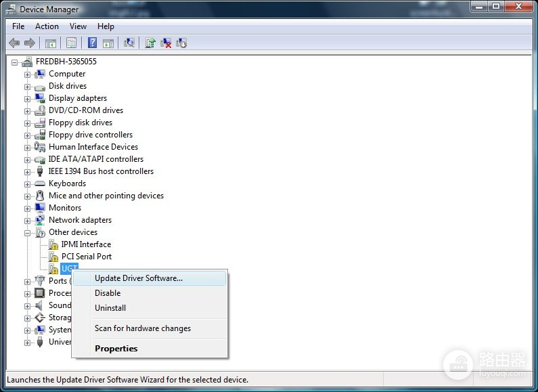Expand the Floppy disk drives category
Screen dimensions: 538x392
click(27, 123)
